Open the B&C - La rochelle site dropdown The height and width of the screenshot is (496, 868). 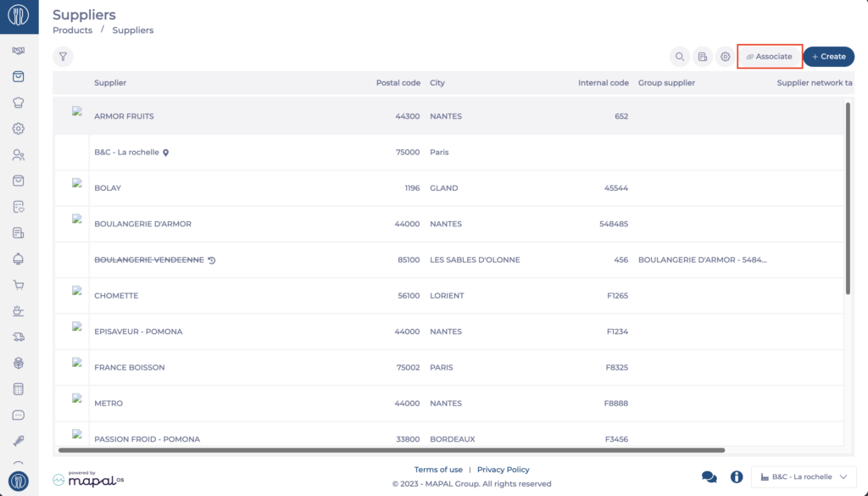coord(804,476)
